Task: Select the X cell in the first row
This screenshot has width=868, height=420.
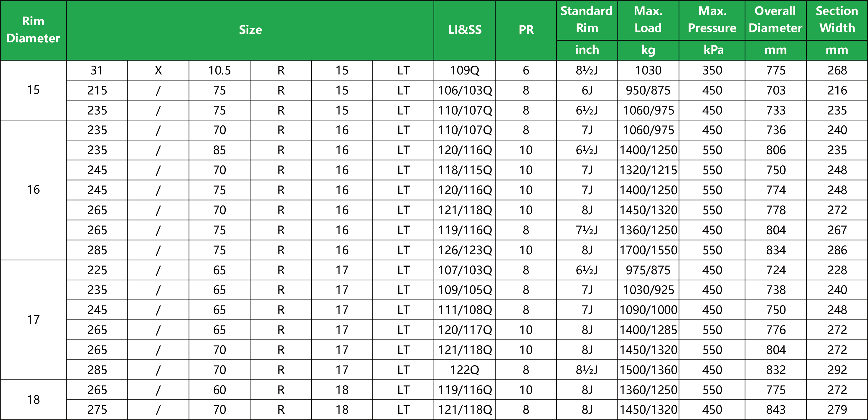Action: [158, 70]
